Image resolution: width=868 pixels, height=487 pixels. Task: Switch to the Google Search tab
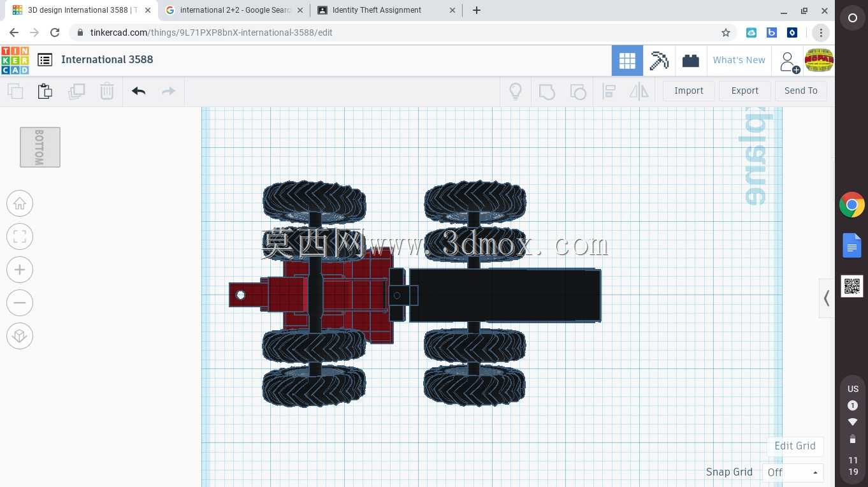(x=234, y=10)
